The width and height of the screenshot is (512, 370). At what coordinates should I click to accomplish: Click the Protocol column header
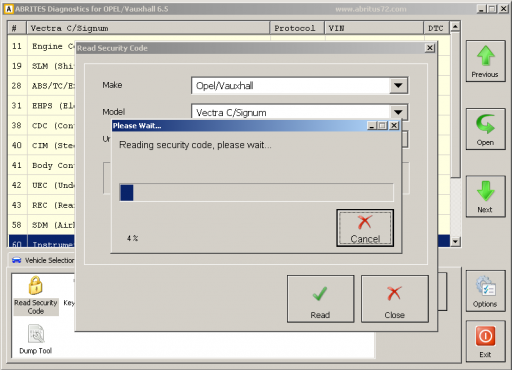pyautogui.click(x=297, y=28)
